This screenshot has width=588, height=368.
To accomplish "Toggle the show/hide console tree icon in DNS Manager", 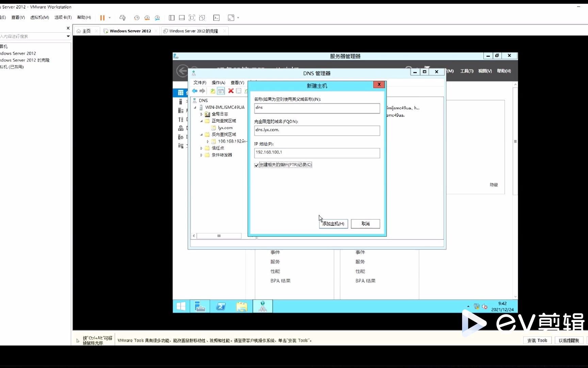I will pyautogui.click(x=221, y=91).
